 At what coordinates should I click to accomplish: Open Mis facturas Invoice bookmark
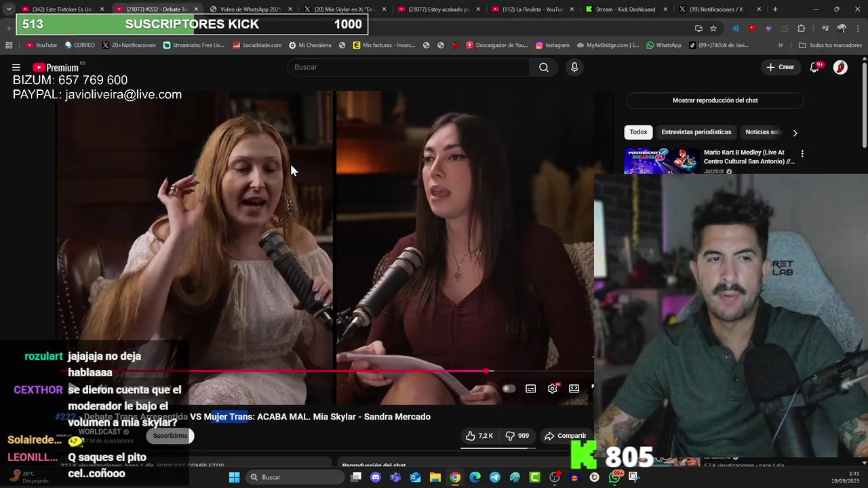click(x=384, y=45)
